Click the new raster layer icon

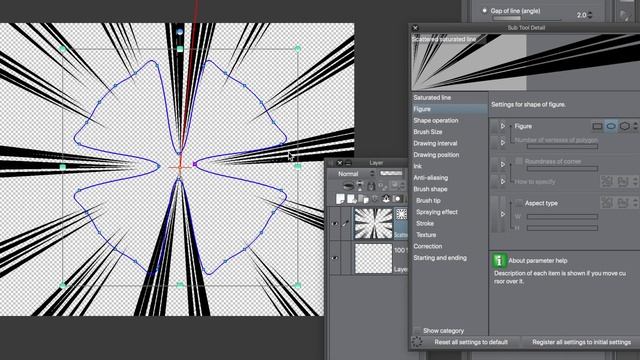340,199
